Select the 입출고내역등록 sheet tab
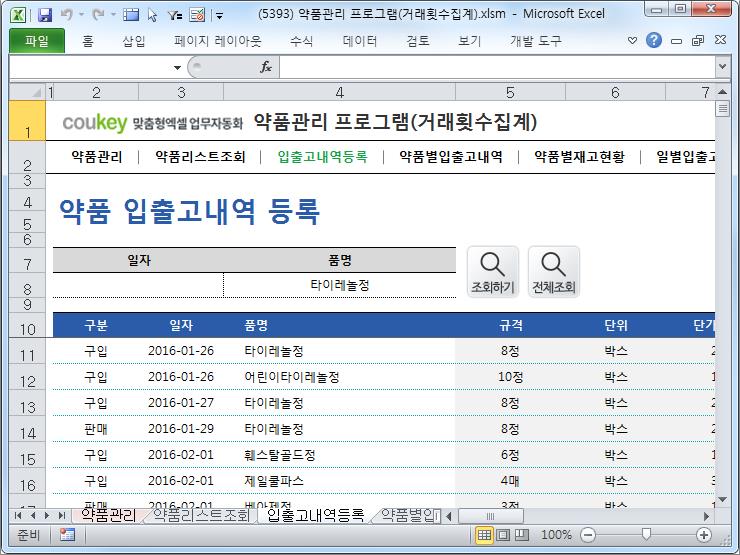 coord(315,515)
